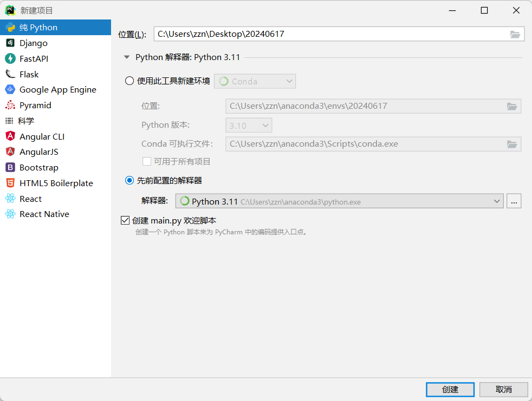Click the Bootstrap B icon
Image resolution: width=532 pixels, height=401 pixels.
(10, 167)
